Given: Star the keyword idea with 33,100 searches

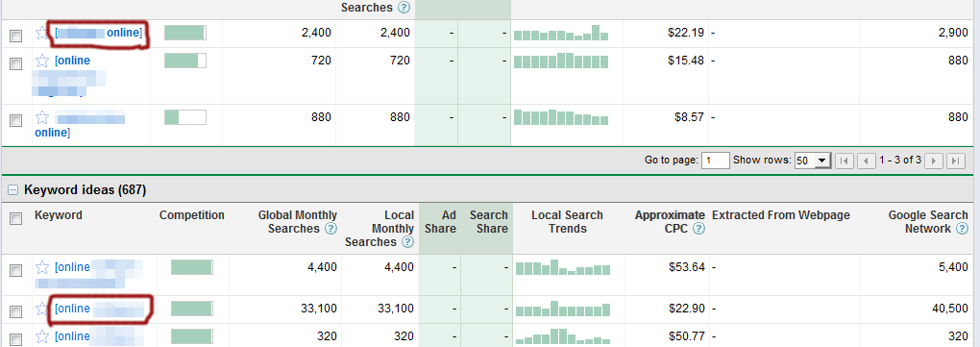Looking at the screenshot, I should [x=42, y=309].
